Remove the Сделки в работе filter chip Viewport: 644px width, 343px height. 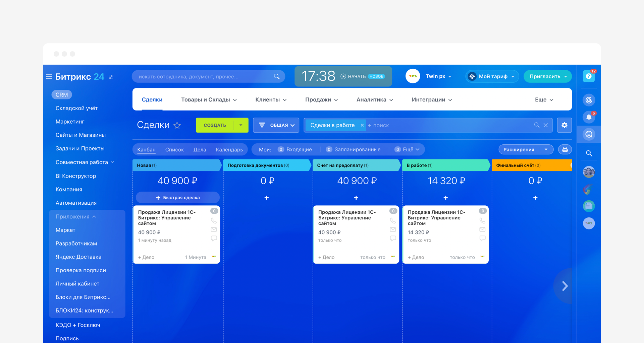pos(362,125)
